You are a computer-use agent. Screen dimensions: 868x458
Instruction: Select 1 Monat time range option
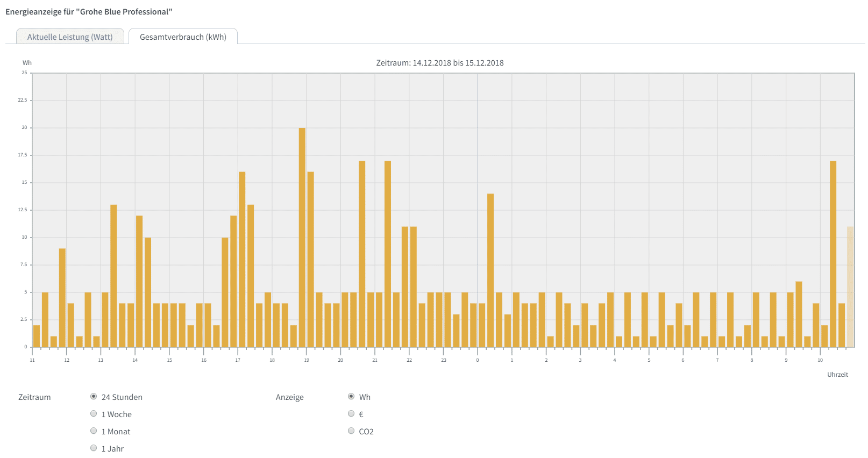pos(94,431)
